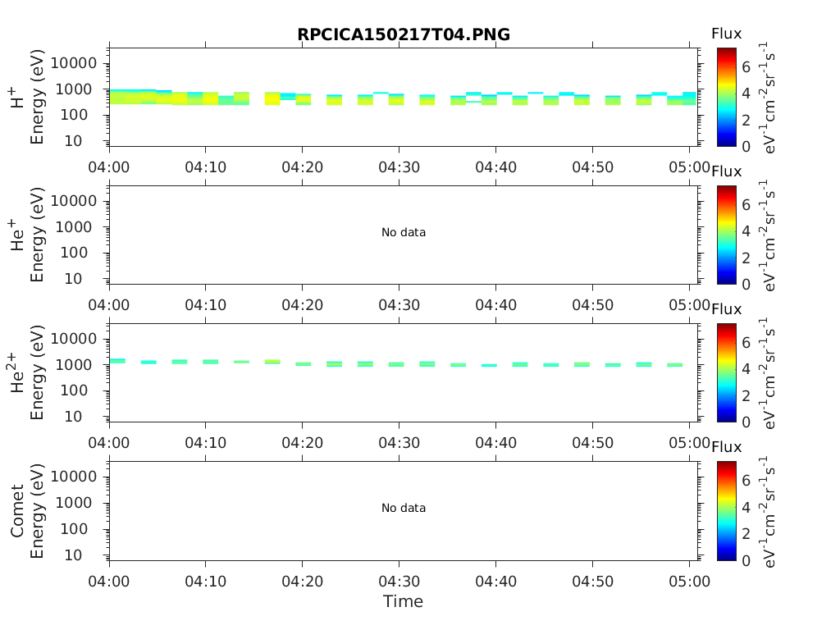Click the Flux label above Comet colorbar

[x=727, y=447]
